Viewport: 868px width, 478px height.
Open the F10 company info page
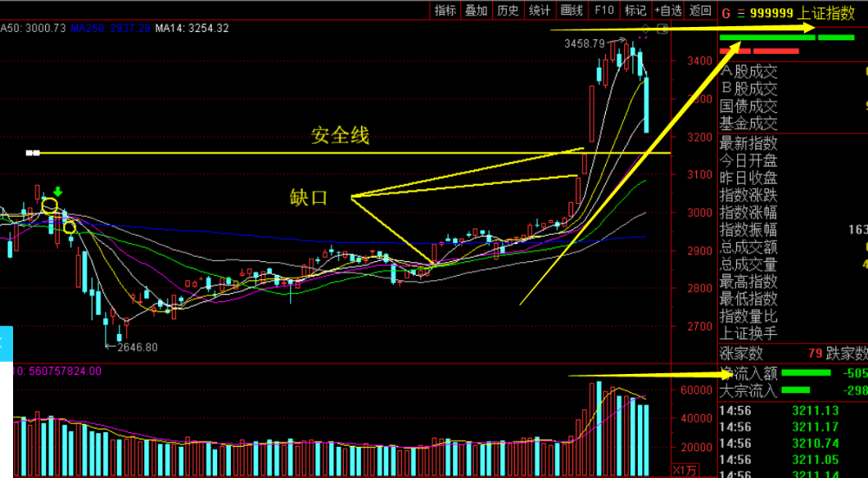(x=604, y=10)
